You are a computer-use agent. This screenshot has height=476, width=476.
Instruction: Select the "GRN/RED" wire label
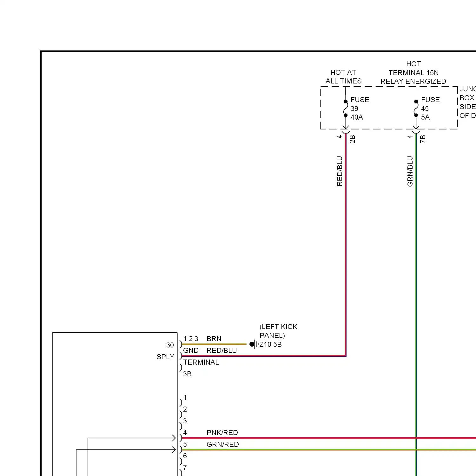point(222,444)
